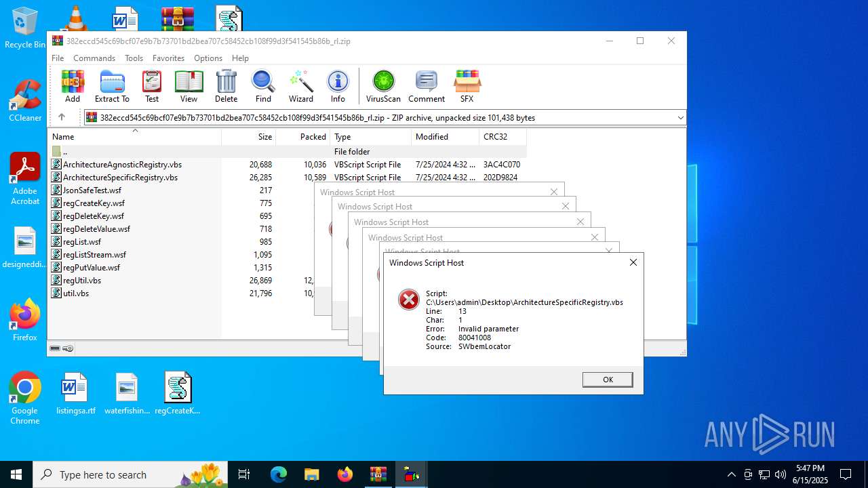Open the Wizard tool

tap(301, 86)
